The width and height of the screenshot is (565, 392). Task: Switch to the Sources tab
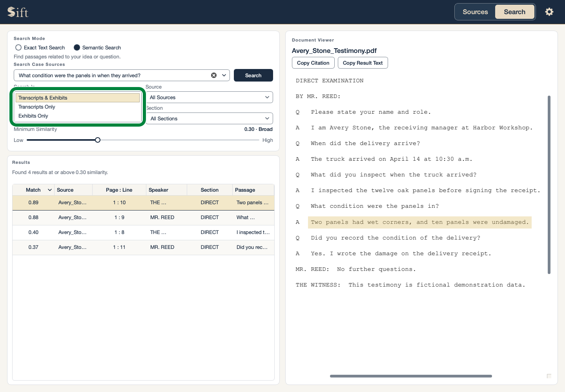coord(475,12)
